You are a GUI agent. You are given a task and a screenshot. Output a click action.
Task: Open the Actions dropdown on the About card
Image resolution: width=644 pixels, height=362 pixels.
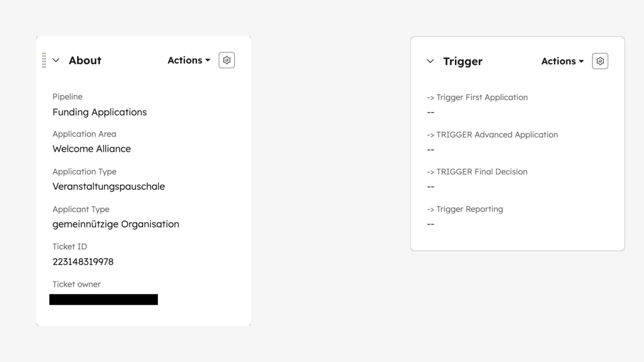click(185, 60)
